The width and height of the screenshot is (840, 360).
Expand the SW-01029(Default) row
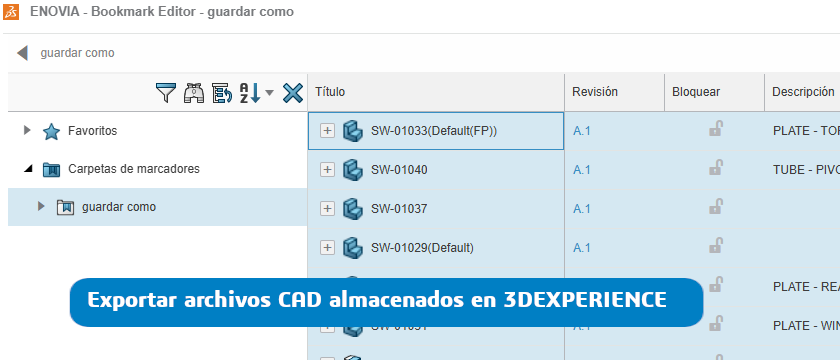click(327, 248)
